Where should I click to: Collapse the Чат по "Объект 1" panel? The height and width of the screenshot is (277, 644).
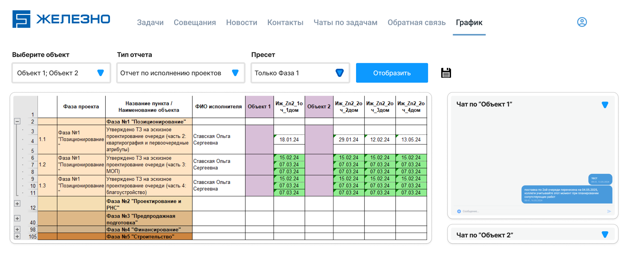(x=605, y=105)
